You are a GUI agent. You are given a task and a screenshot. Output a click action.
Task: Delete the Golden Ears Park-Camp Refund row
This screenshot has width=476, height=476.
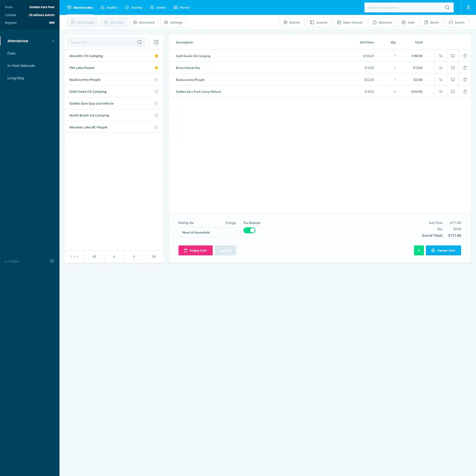click(x=465, y=92)
